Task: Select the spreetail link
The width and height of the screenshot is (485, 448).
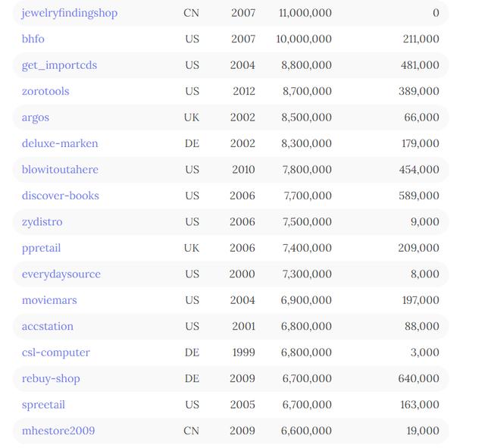Action: tap(43, 405)
